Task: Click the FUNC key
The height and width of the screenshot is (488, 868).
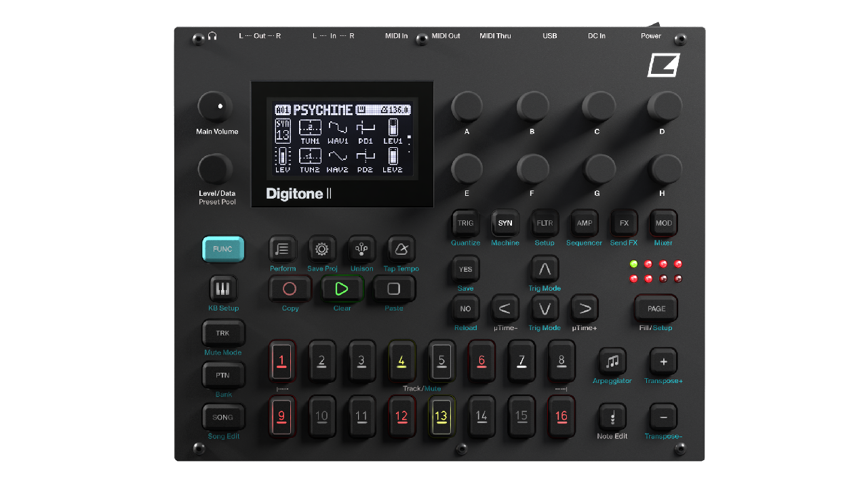Action: pos(222,249)
